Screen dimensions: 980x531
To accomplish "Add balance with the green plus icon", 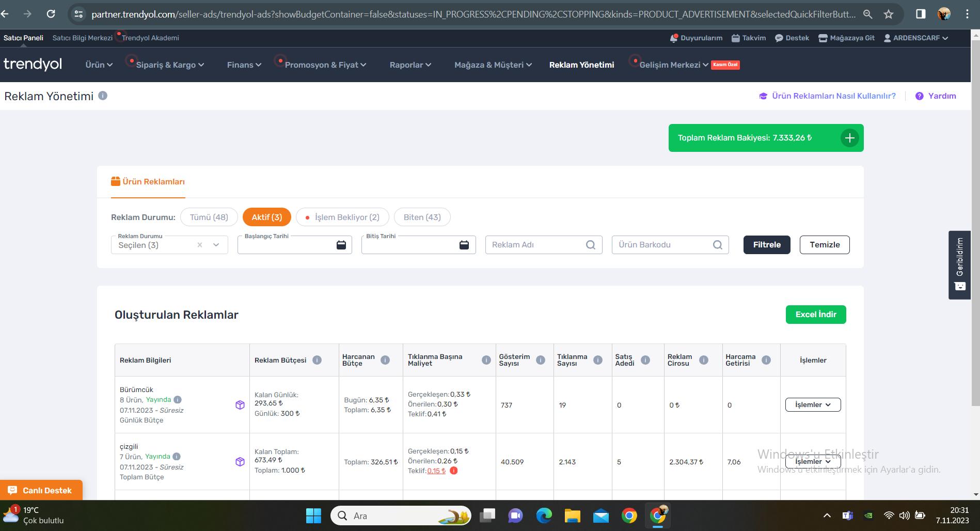I will [849, 138].
